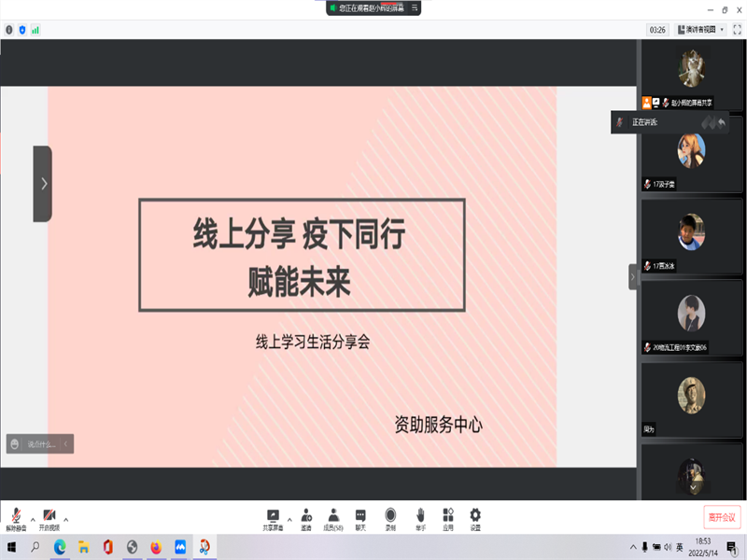This screenshot has height=560, width=747.
Task: Expand the left slide panel arrow
Action: point(43,184)
